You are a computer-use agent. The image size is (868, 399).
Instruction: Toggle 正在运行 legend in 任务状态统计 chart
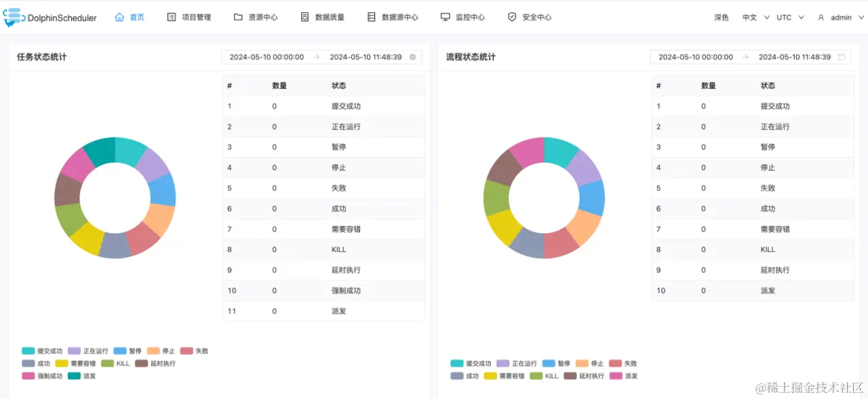point(88,351)
